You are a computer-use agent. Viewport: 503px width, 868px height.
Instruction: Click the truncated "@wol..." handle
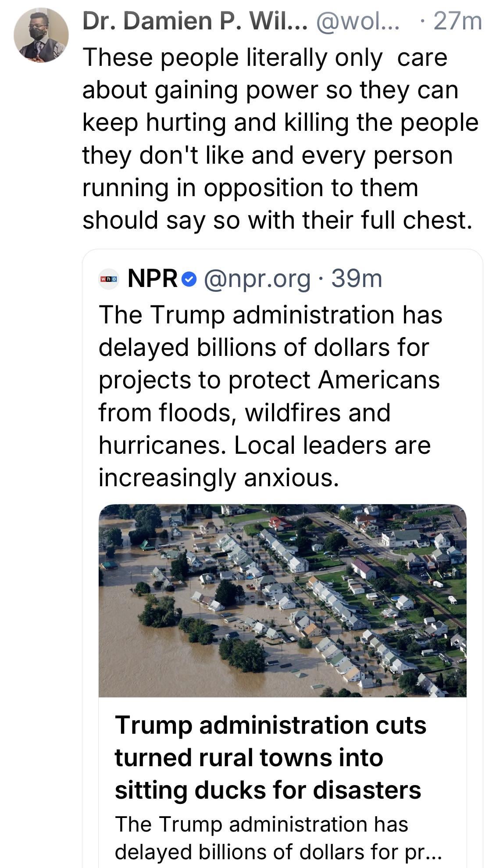357,22
